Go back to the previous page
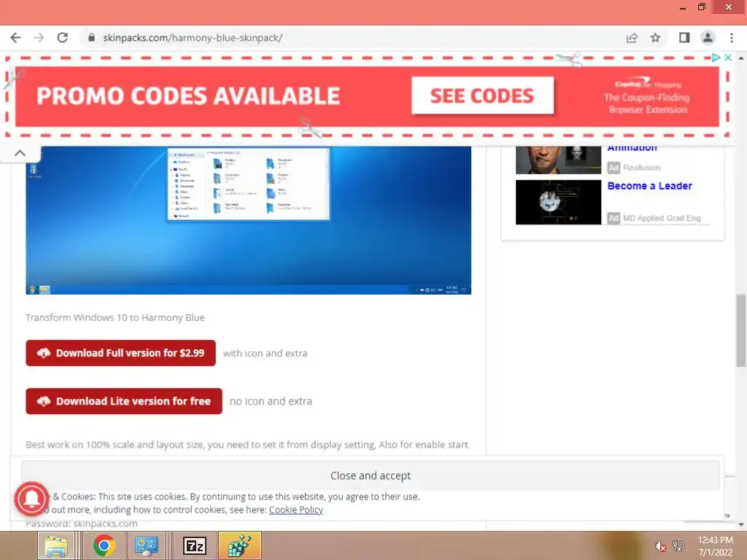 pyautogui.click(x=16, y=38)
